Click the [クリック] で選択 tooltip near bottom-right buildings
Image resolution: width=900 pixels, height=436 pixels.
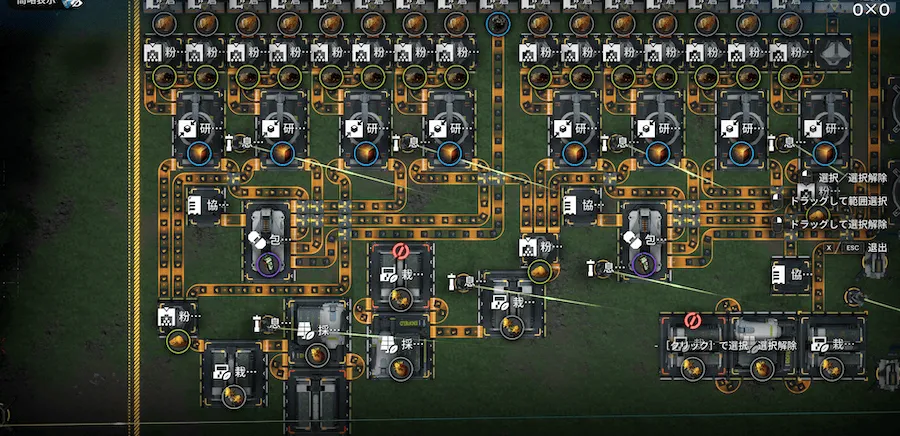coord(727,345)
